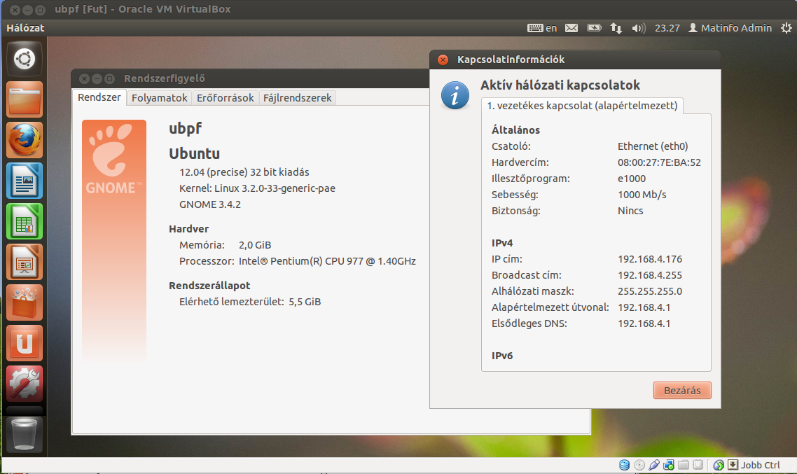
Task: Click the security value 'Nincs'
Action: (x=630, y=211)
